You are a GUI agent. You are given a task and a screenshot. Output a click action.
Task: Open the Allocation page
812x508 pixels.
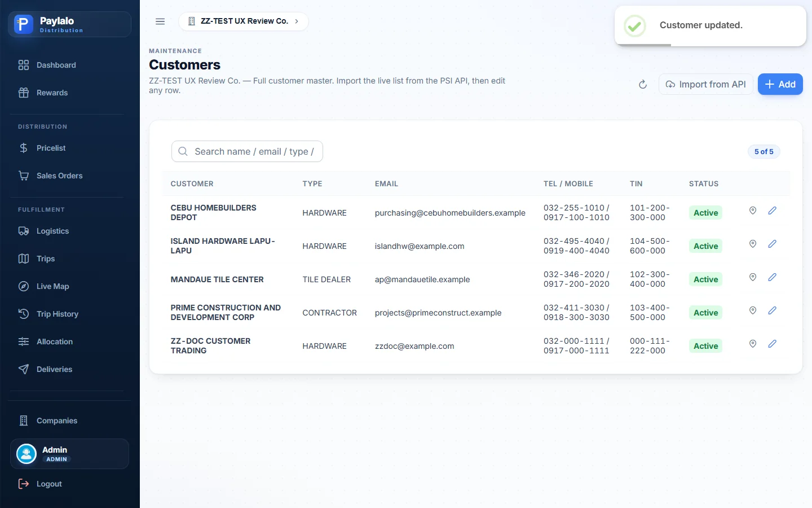pos(70,341)
